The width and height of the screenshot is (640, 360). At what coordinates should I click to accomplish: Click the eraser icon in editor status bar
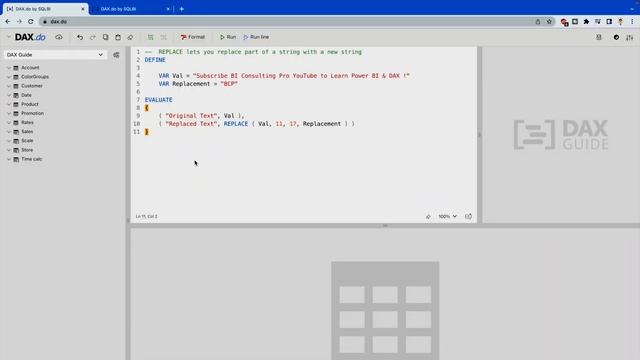pyautogui.click(x=428, y=216)
